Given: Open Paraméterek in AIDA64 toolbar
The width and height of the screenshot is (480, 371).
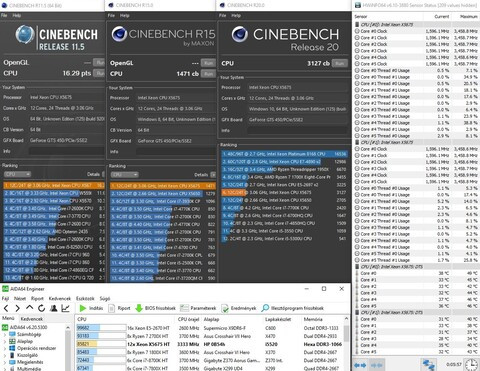Looking at the screenshot, I should [198, 308].
